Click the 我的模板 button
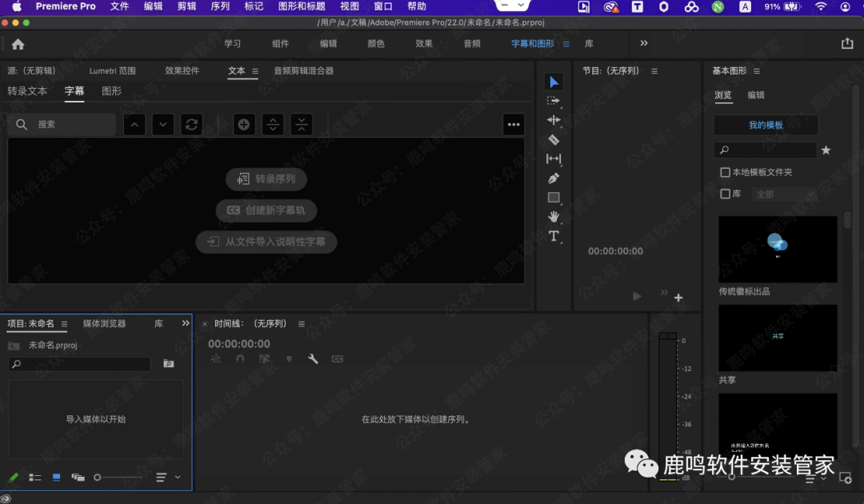Screen dimensions: 864x504 [x=766, y=125]
